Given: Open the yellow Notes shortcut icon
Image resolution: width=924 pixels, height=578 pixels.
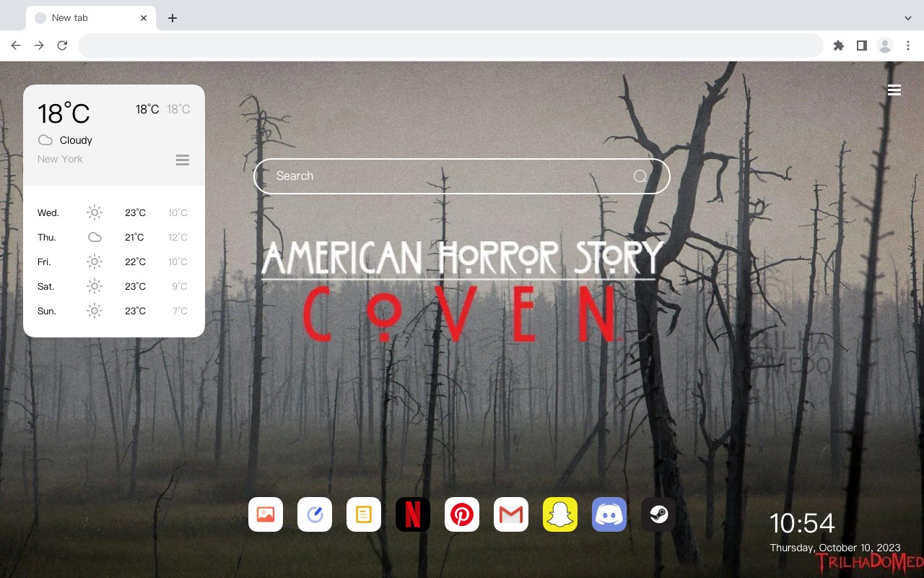Looking at the screenshot, I should tap(364, 514).
